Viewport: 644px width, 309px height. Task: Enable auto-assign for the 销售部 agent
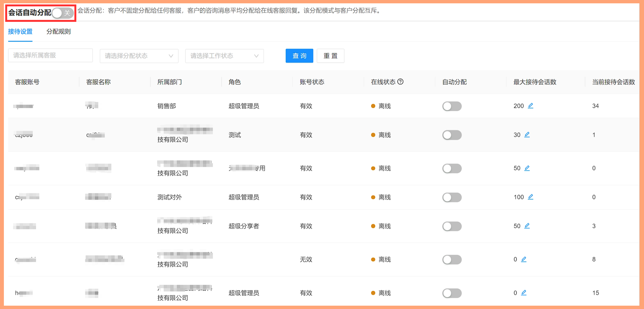coord(452,106)
